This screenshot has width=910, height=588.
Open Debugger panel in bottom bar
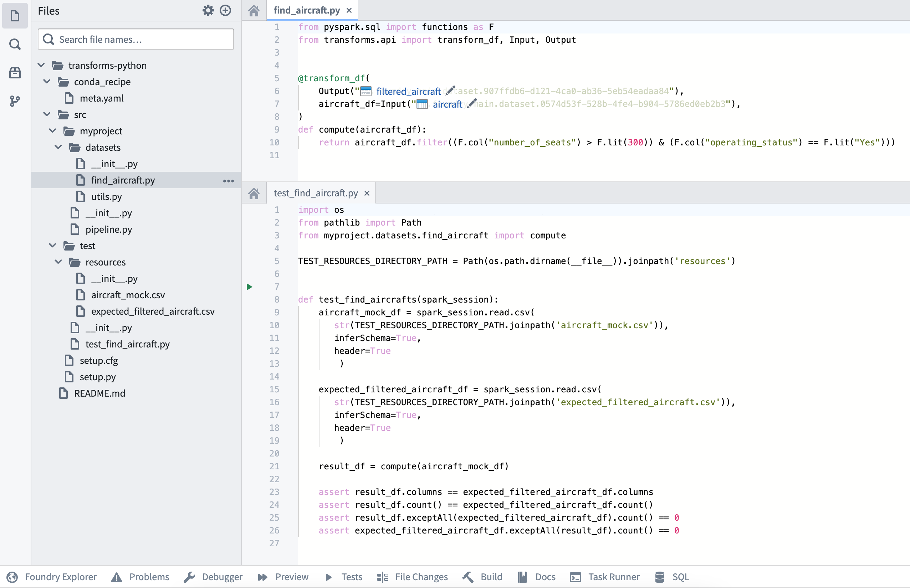[213, 577]
